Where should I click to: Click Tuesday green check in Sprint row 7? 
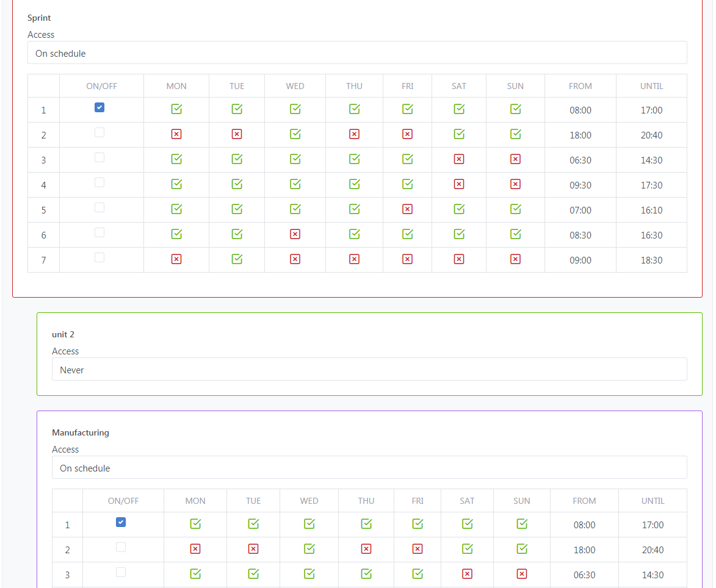pyautogui.click(x=237, y=259)
